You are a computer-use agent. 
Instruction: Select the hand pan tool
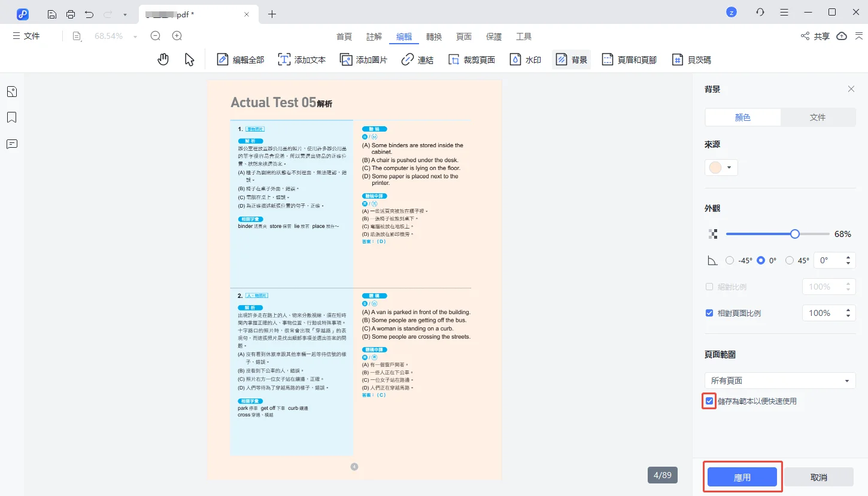click(x=163, y=59)
